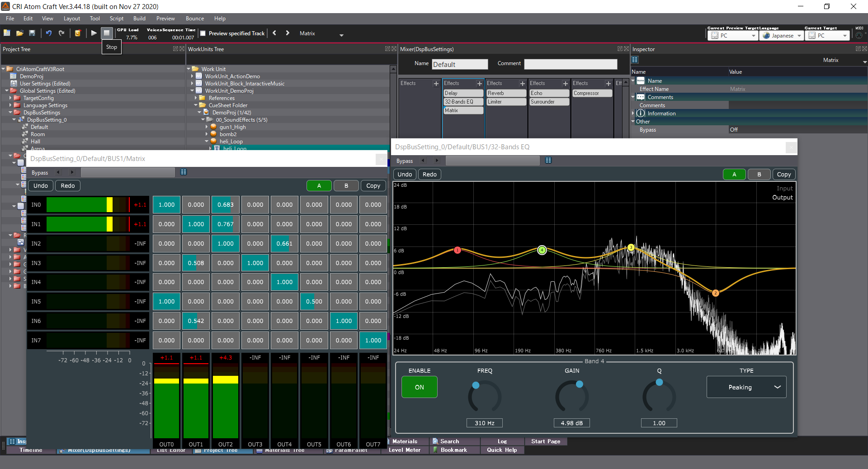Click the Undo arrow icon in toolbar
Screen dimensions: 868x469
(x=49, y=33)
